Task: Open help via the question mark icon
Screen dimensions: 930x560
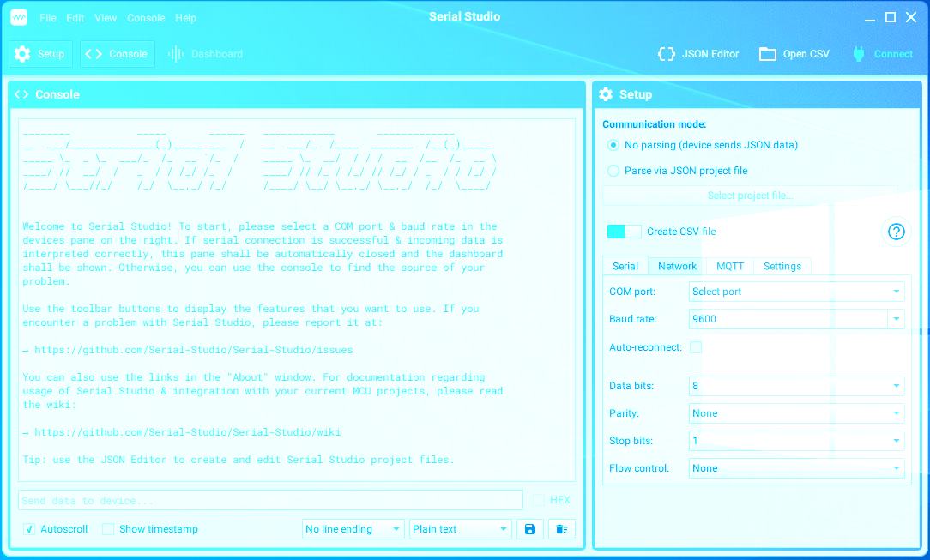Action: tap(896, 232)
